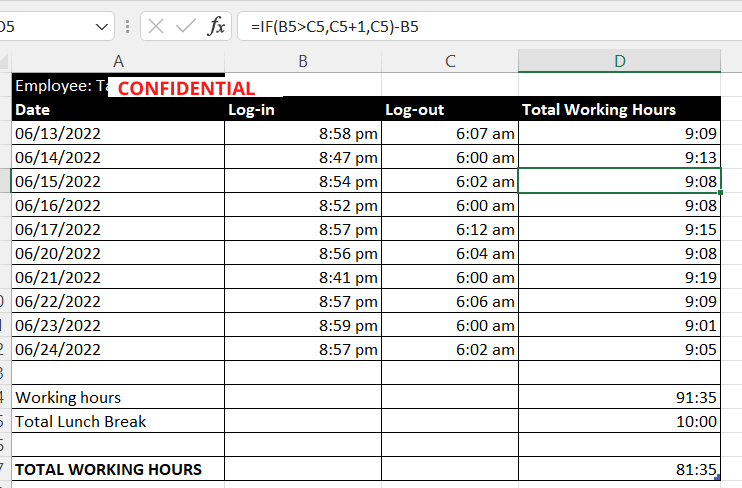
Task: Select column D header
Action: pyautogui.click(x=620, y=61)
